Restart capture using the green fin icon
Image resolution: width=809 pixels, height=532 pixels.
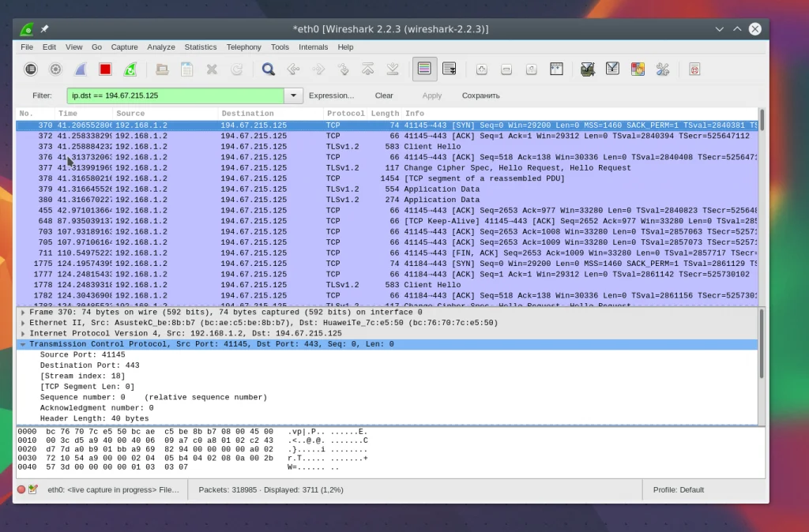(x=130, y=69)
